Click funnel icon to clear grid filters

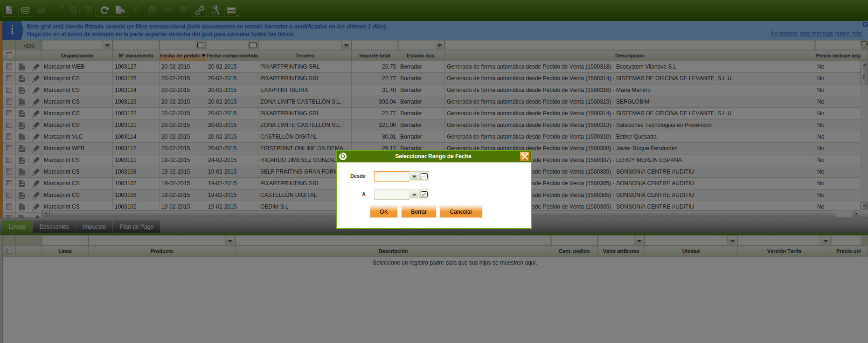click(x=864, y=45)
